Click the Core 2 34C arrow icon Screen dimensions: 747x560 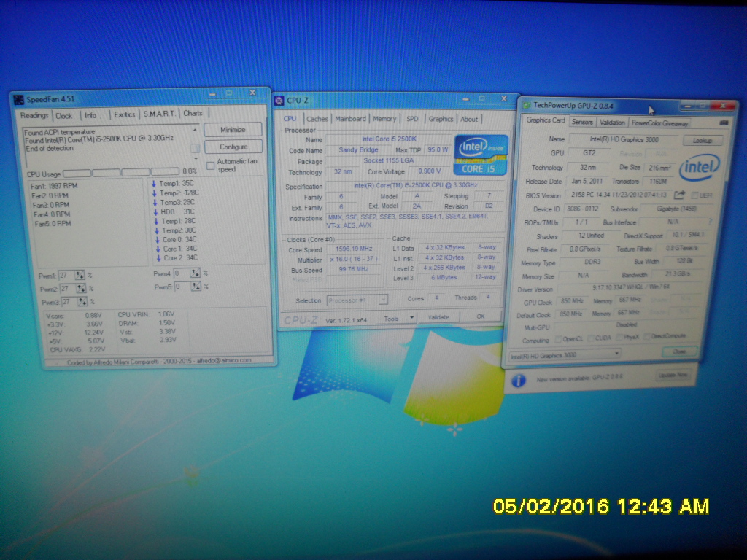pyautogui.click(x=158, y=258)
